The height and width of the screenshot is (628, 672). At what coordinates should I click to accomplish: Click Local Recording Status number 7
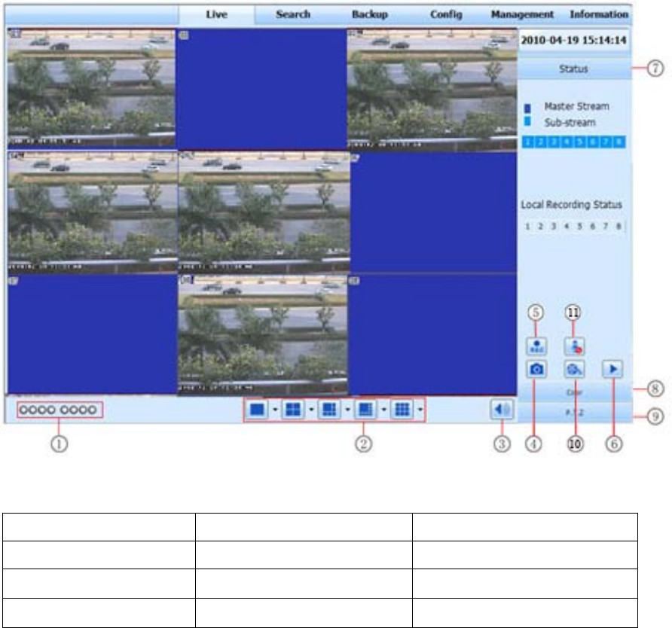pos(606,226)
